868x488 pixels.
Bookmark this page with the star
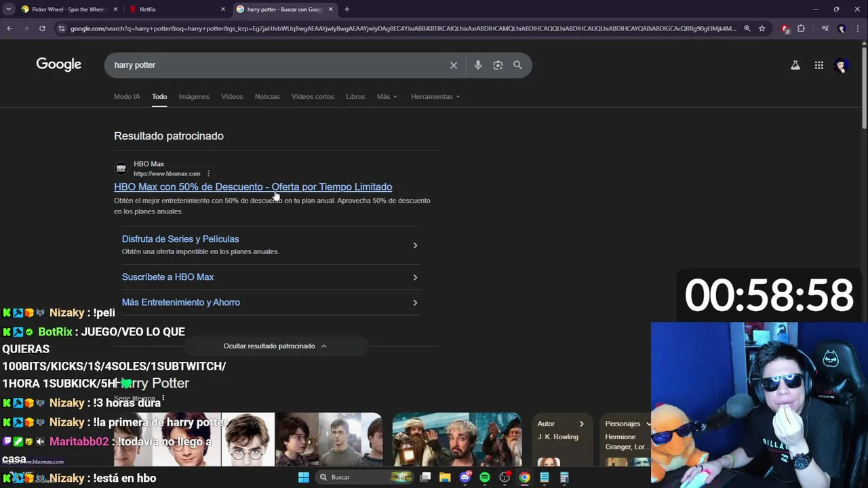coord(762,28)
